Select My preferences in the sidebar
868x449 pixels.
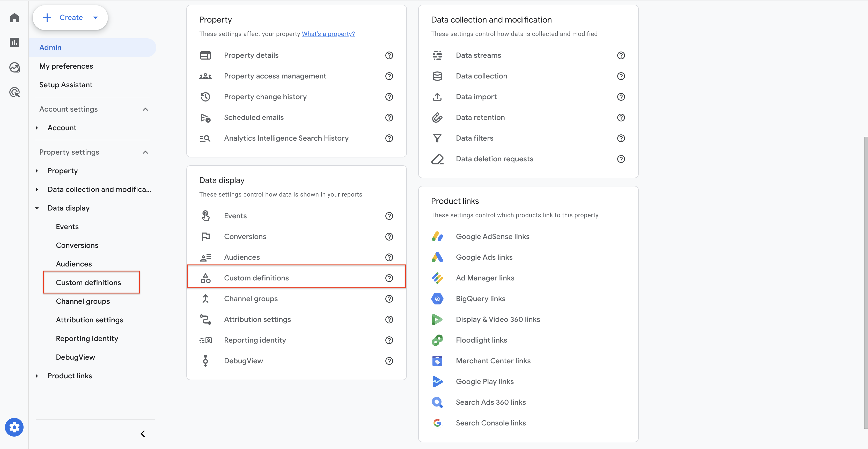(66, 66)
